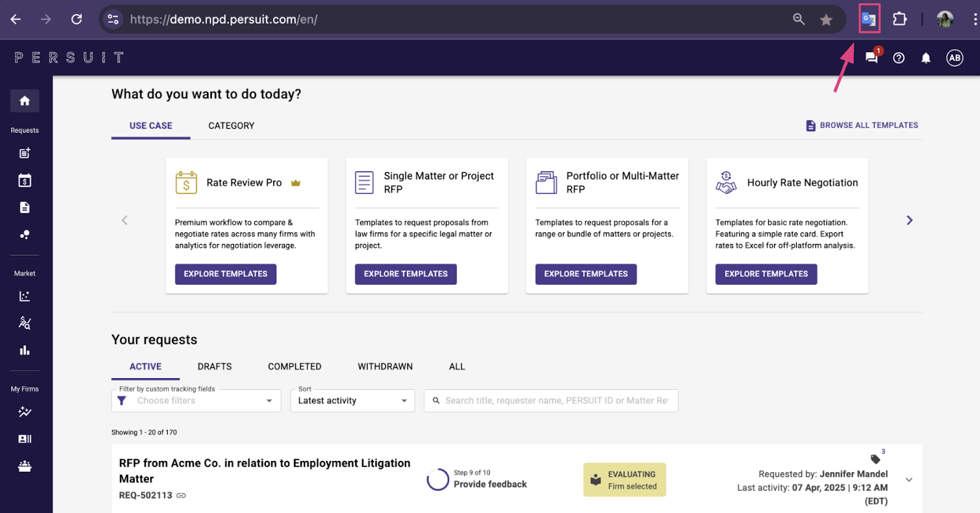Open the document templates sidebar icon
The width and height of the screenshot is (980, 513).
(x=24, y=207)
